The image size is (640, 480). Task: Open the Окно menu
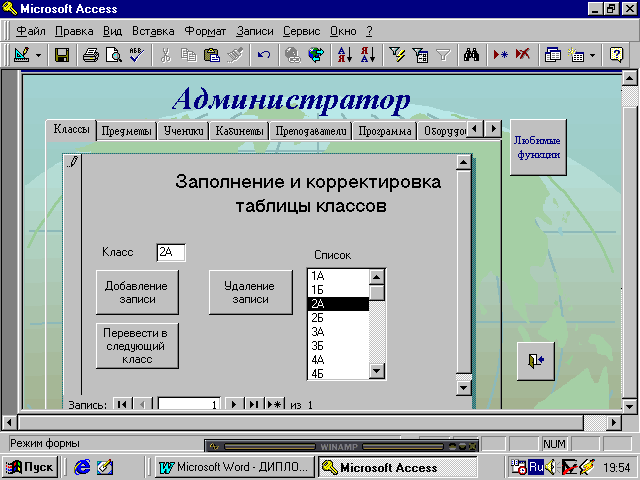(343, 31)
